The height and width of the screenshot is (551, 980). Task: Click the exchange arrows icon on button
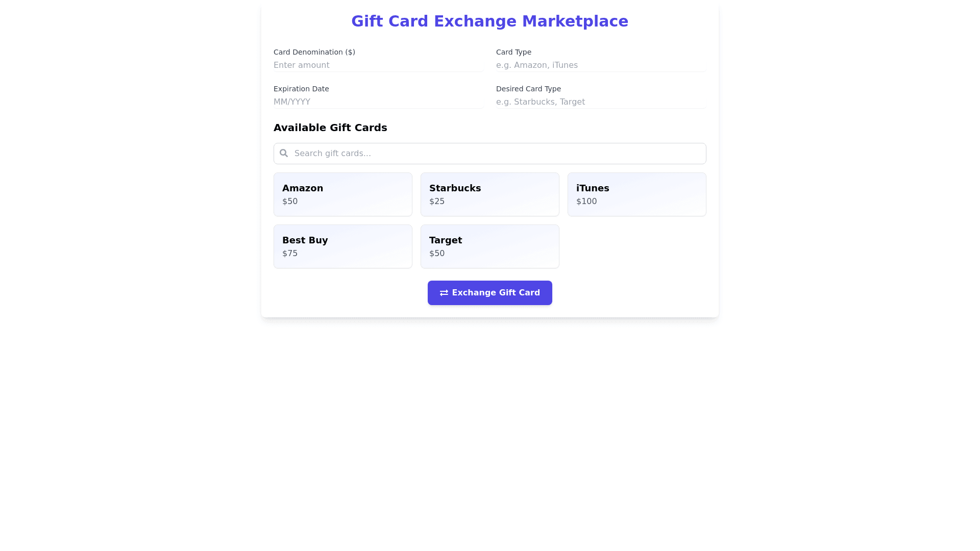(x=444, y=293)
